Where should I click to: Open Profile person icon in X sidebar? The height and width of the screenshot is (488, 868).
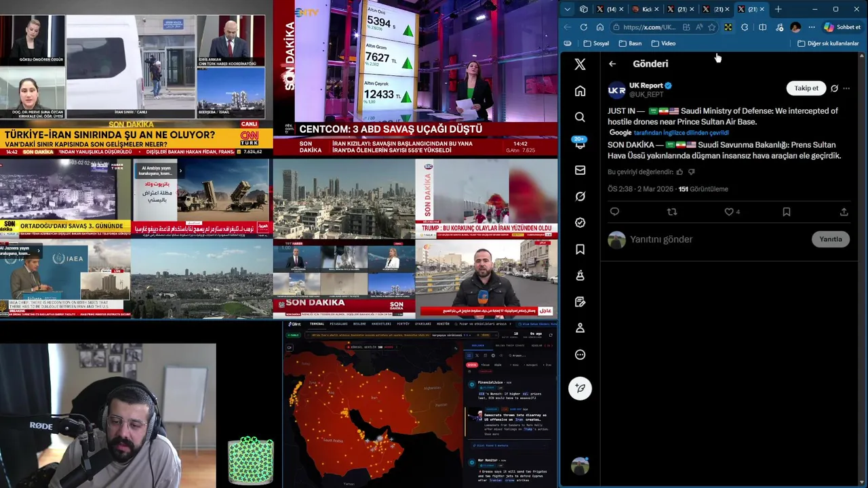pos(580,328)
